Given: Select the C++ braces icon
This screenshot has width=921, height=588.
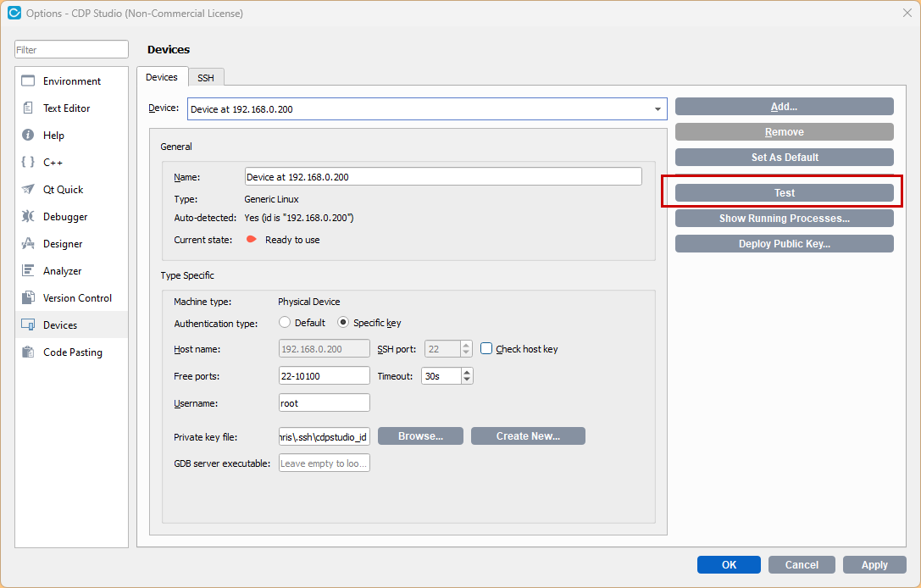Looking at the screenshot, I should [x=28, y=162].
